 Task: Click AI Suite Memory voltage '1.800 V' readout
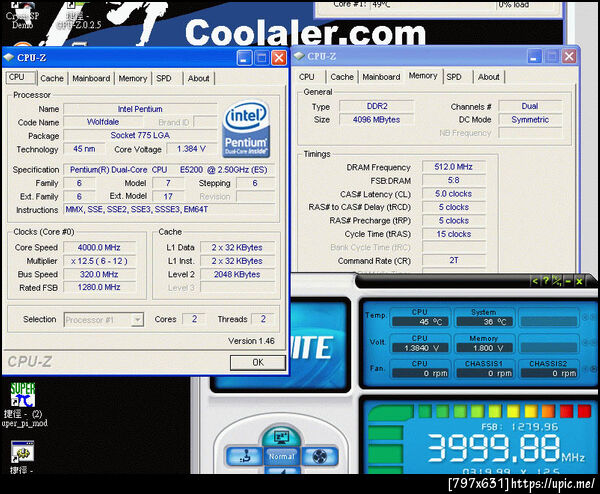tap(484, 347)
